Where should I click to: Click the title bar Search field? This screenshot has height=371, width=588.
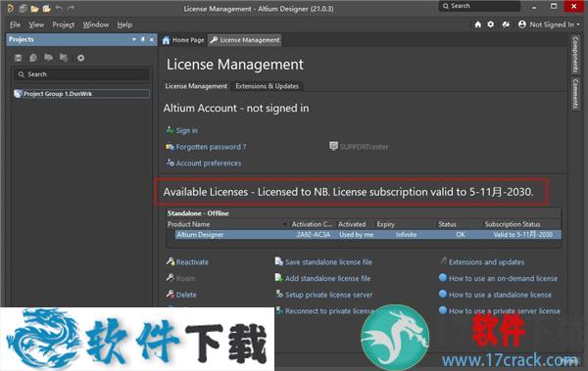(479, 6)
